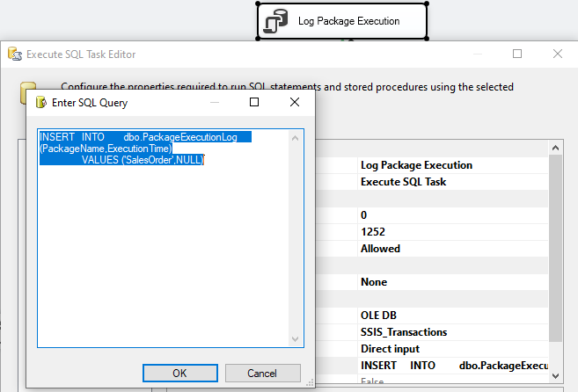This screenshot has height=392, width=578.
Task: Click the query box scroll down arrow
Action: point(295,339)
